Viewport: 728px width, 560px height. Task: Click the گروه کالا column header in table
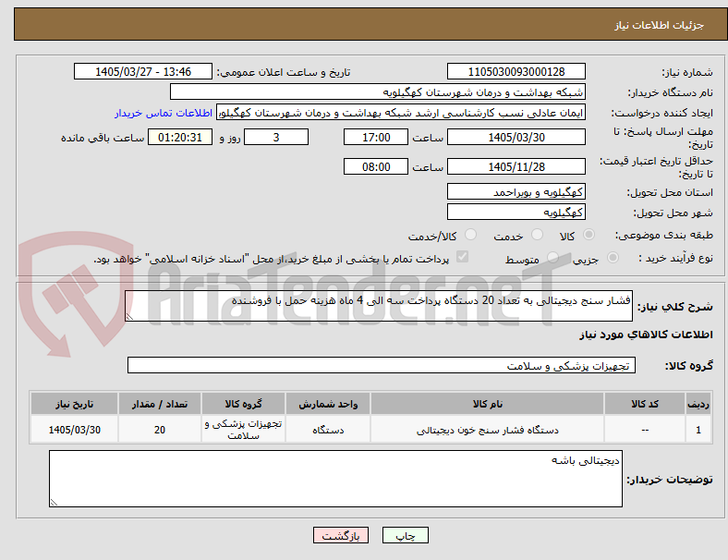coord(243,404)
